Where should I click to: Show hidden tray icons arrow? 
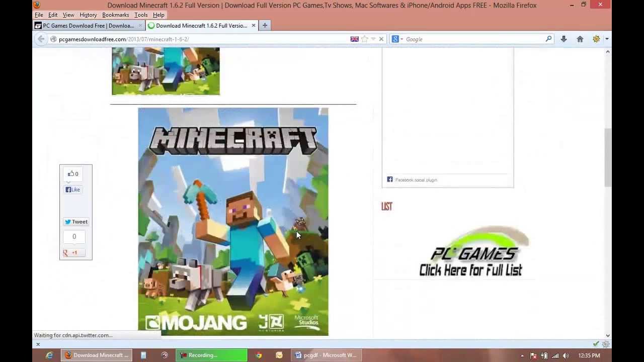[x=522, y=355]
